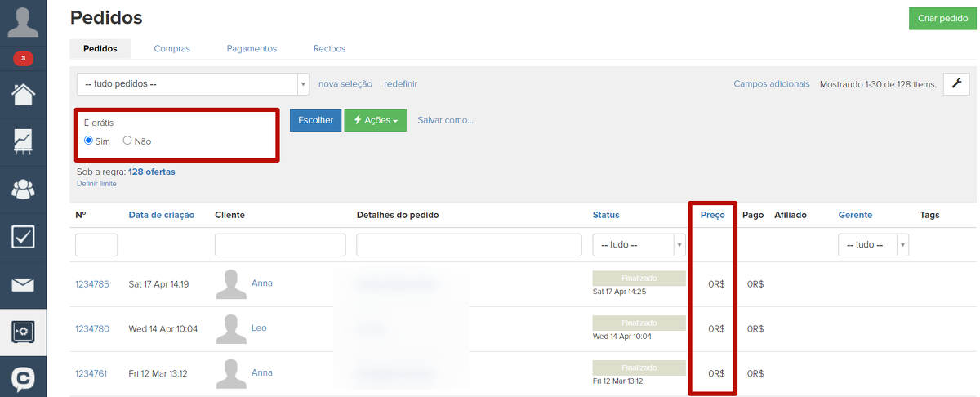Open analytics chart icon in sidebar
The image size is (980, 397).
coord(23,141)
